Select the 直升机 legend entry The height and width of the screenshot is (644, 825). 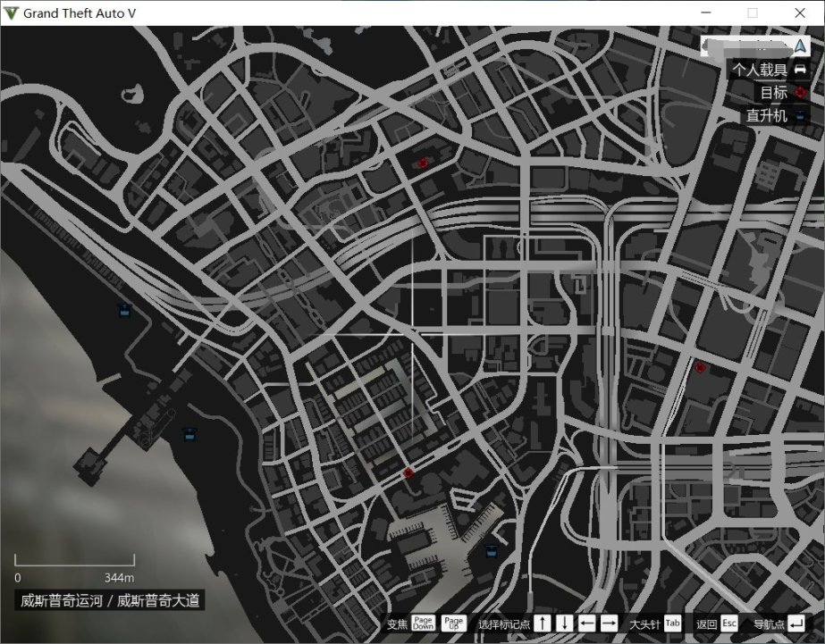[x=776, y=115]
